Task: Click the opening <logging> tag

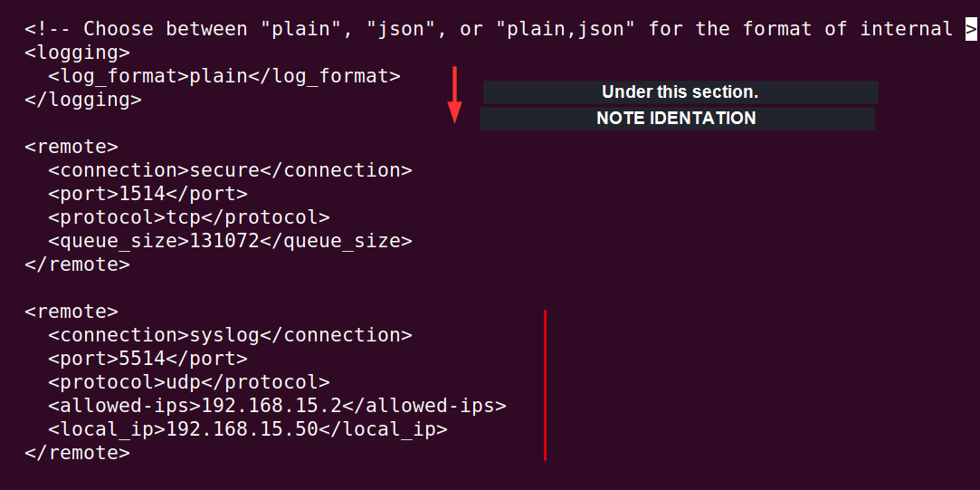Action: (77, 53)
